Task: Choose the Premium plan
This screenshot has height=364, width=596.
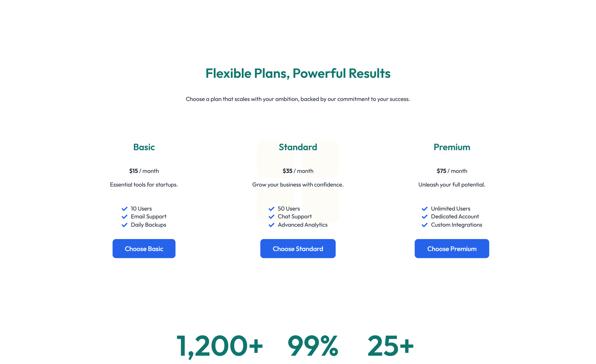Action: [452, 249]
